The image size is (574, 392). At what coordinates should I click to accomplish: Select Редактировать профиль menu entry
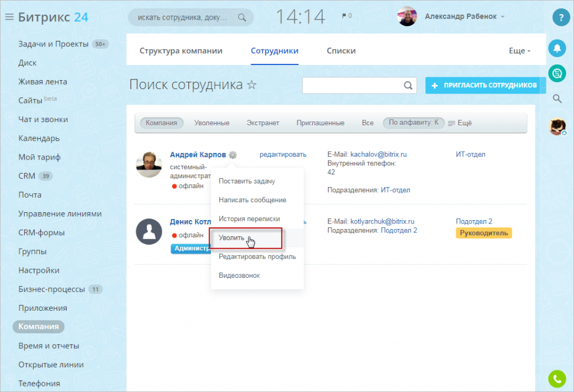tap(257, 256)
